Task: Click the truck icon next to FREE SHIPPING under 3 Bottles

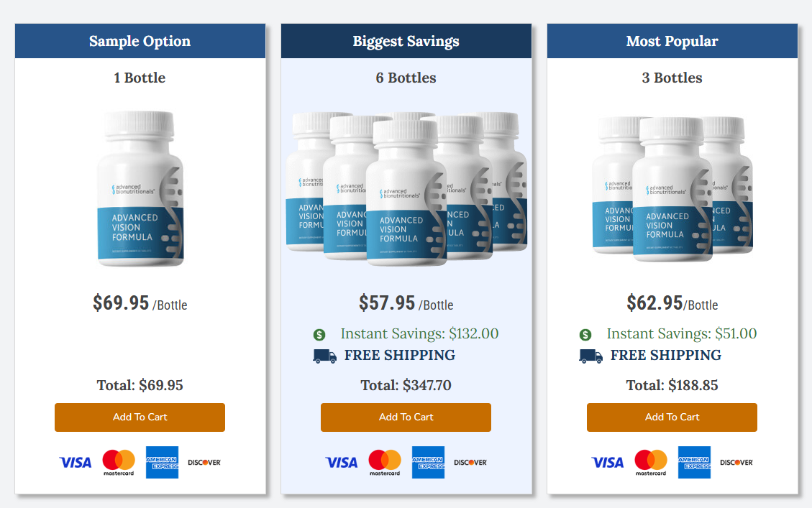Action: (x=590, y=355)
